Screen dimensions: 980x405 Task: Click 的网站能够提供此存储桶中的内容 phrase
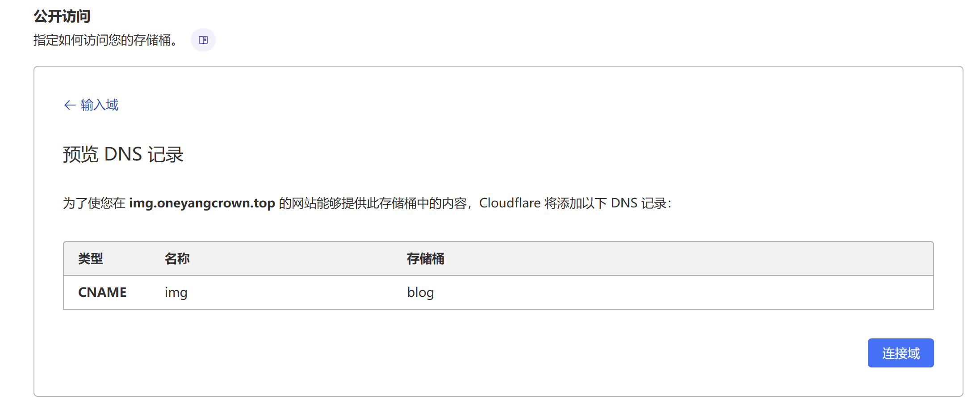[x=373, y=203]
